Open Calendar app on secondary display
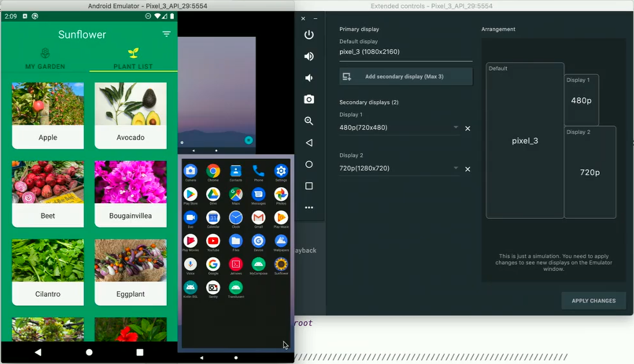This screenshot has height=364, width=634. point(213,219)
